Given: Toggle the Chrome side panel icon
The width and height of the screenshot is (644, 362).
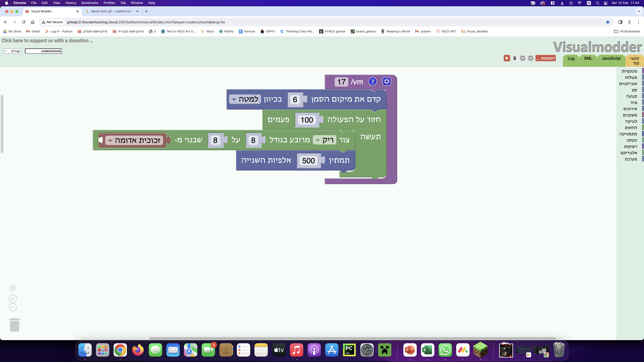Looking at the screenshot, I should [620, 22].
